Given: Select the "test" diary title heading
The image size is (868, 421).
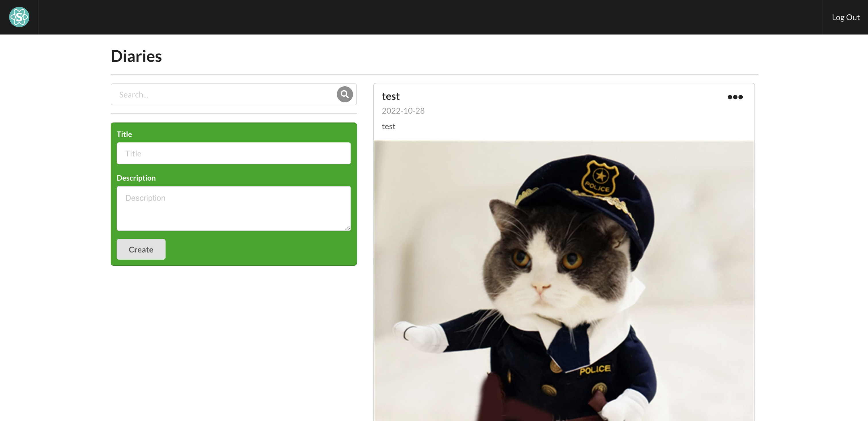Looking at the screenshot, I should [x=391, y=96].
